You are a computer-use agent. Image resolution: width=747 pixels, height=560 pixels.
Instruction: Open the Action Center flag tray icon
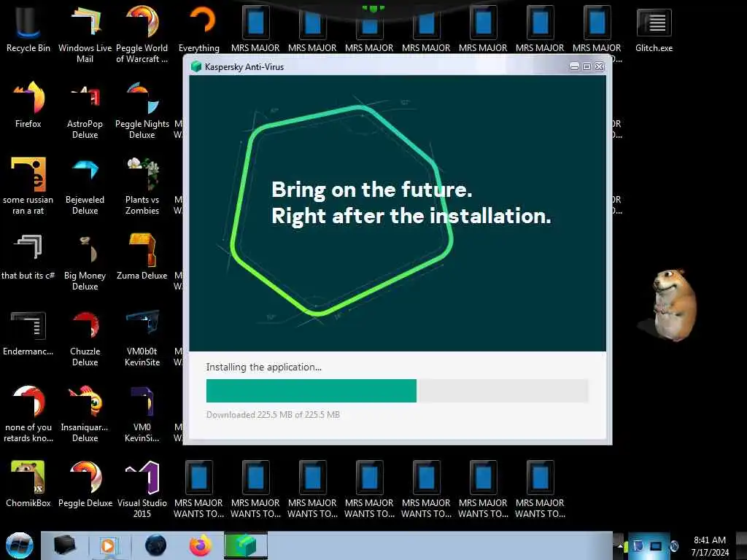click(x=638, y=546)
